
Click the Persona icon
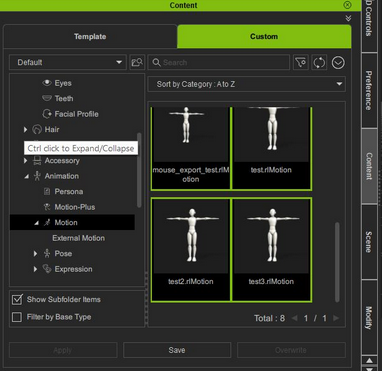(x=47, y=192)
